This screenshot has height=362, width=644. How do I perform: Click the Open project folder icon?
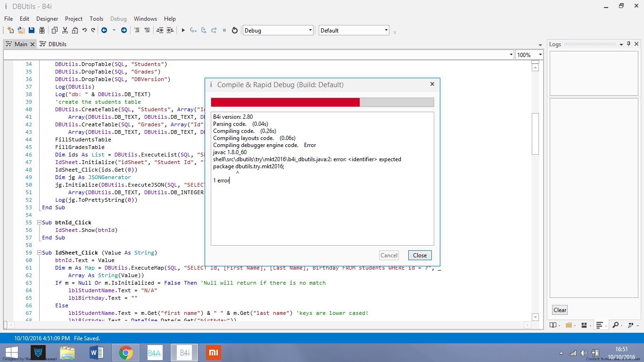pyautogui.click(x=21, y=30)
